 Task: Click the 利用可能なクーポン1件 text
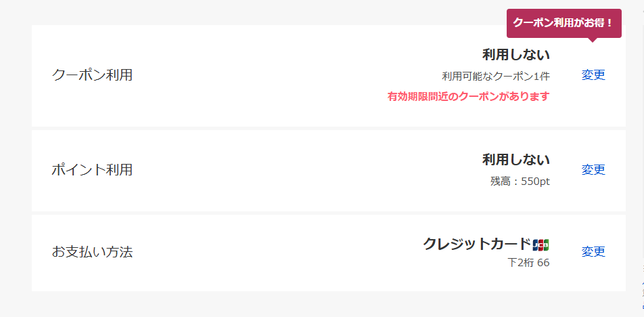(495, 75)
